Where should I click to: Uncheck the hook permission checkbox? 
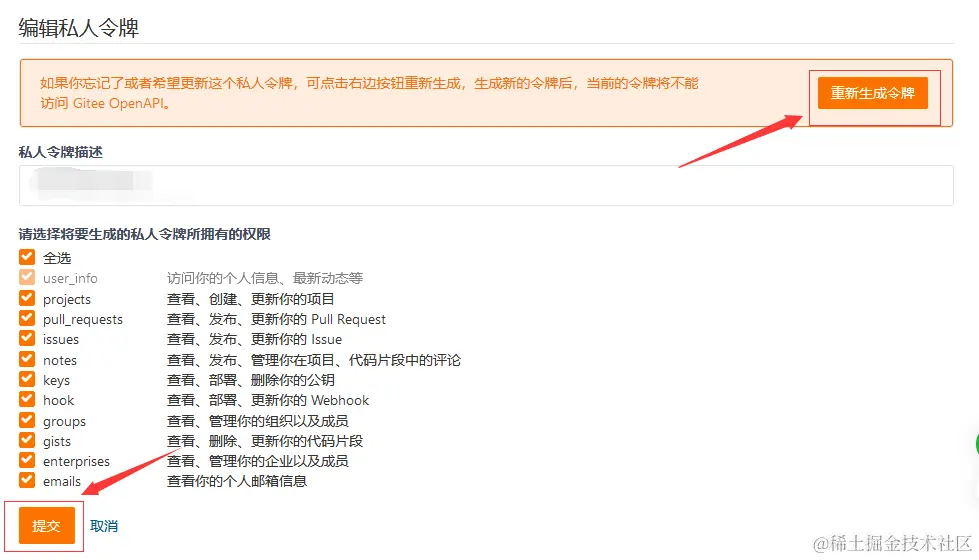pyautogui.click(x=27, y=399)
